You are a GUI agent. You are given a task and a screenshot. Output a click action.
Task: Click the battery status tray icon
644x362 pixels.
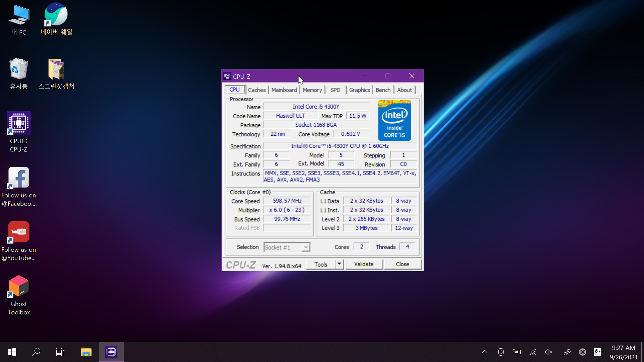tap(517, 352)
